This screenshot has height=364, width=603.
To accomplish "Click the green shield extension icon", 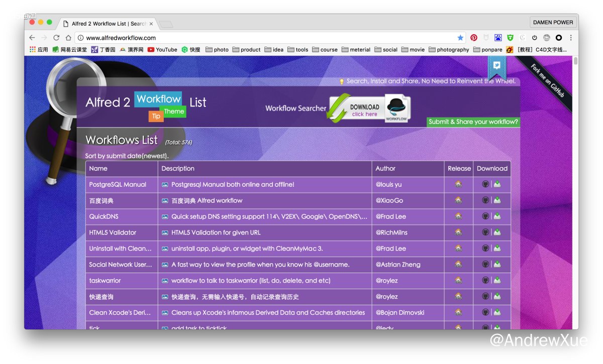I will pyautogui.click(x=510, y=38).
